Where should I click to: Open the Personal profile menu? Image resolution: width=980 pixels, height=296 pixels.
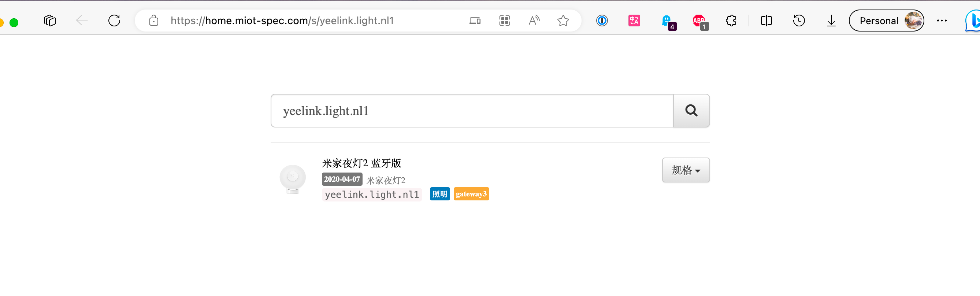tap(886, 21)
